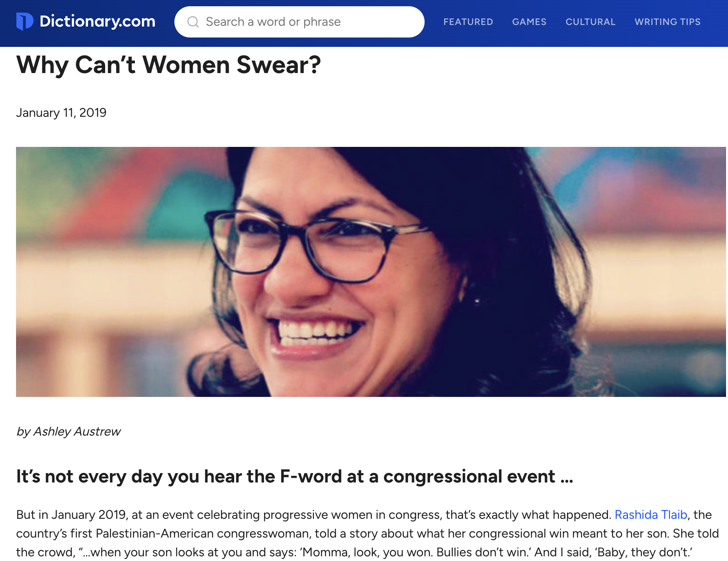This screenshot has height=561, width=728.
Task: Click the first paragraph of article text
Action: pyautogui.click(x=368, y=533)
